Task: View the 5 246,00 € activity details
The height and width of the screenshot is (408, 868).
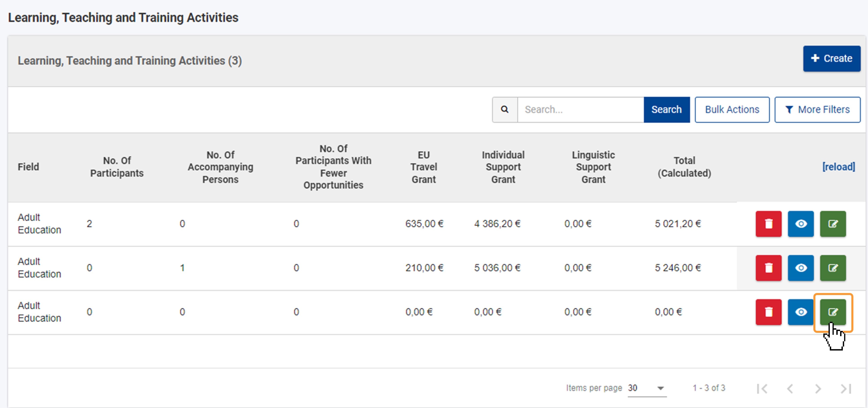Action: pyautogui.click(x=801, y=268)
